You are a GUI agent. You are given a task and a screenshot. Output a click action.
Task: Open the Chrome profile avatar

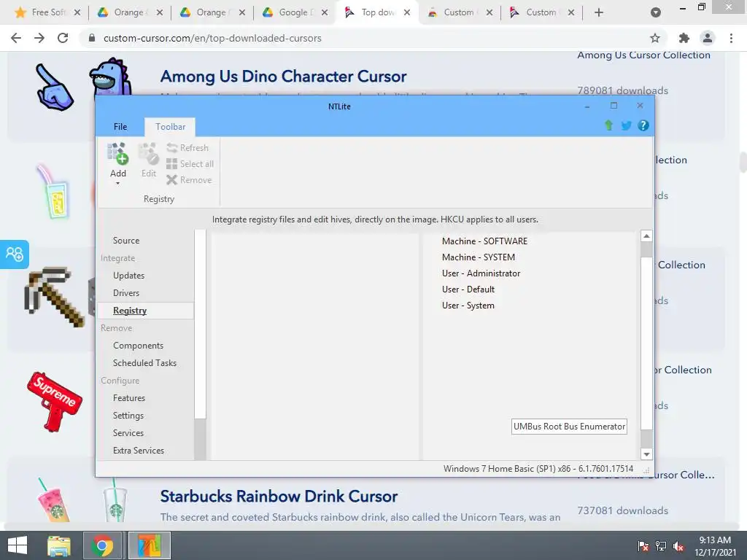point(708,38)
